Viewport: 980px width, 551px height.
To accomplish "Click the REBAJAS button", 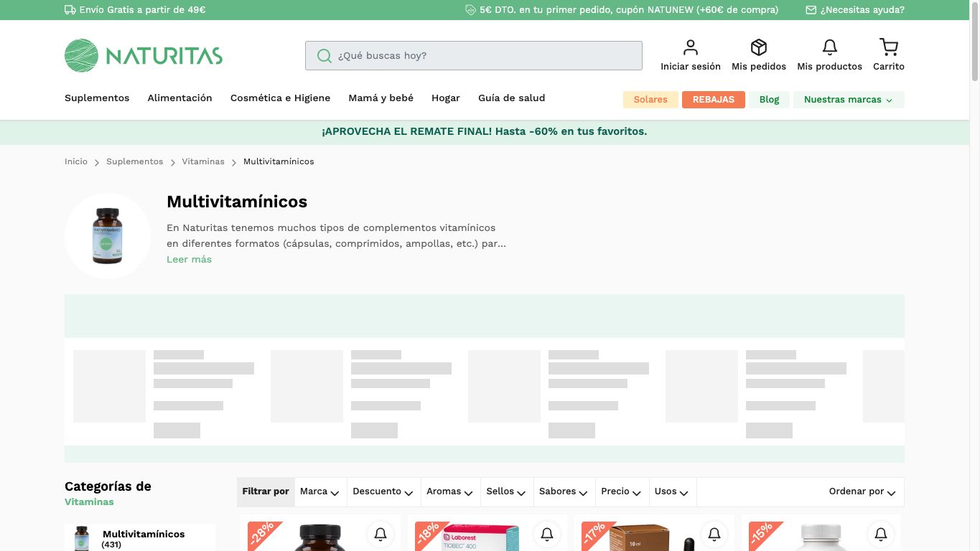I will pos(714,100).
